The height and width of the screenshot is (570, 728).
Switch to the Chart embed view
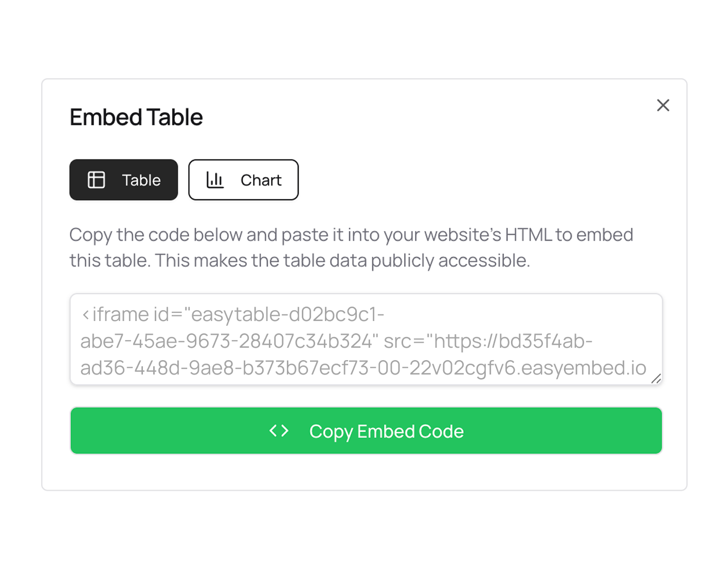243,180
